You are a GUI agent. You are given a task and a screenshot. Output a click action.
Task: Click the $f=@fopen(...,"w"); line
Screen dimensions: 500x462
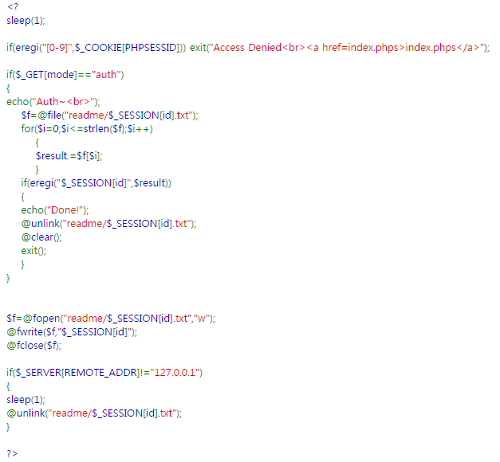pyautogui.click(x=111, y=318)
